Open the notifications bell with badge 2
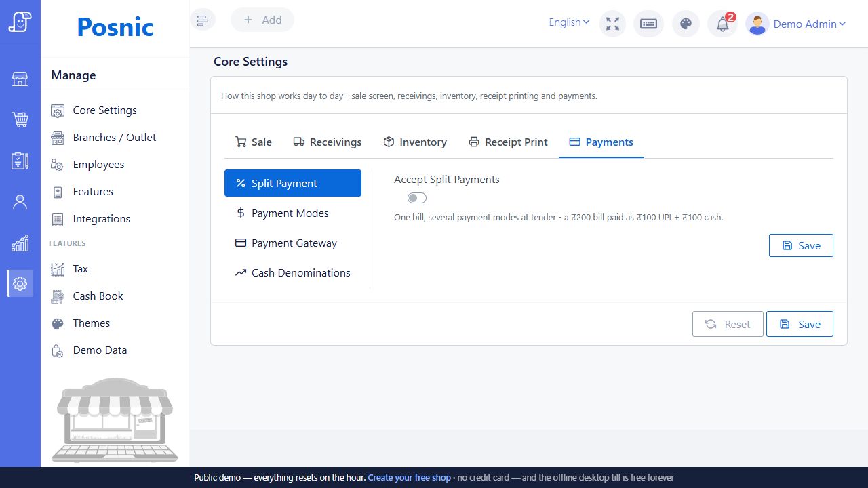 (723, 24)
